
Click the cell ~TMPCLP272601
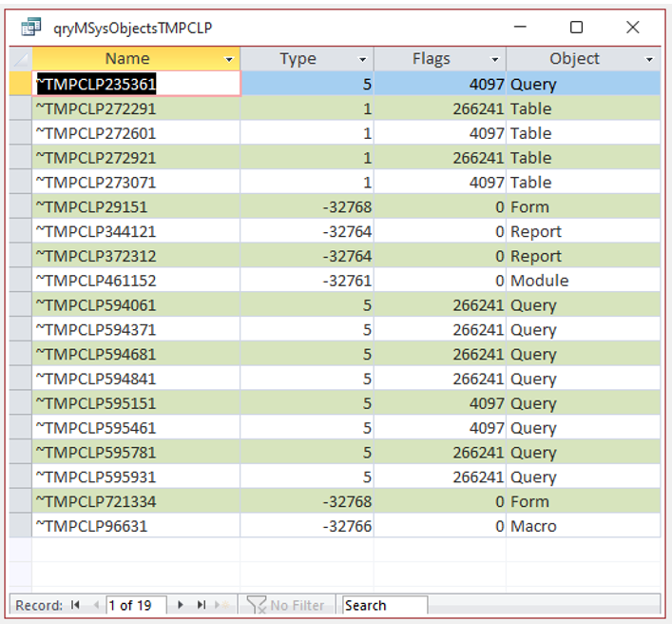pyautogui.click(x=136, y=133)
